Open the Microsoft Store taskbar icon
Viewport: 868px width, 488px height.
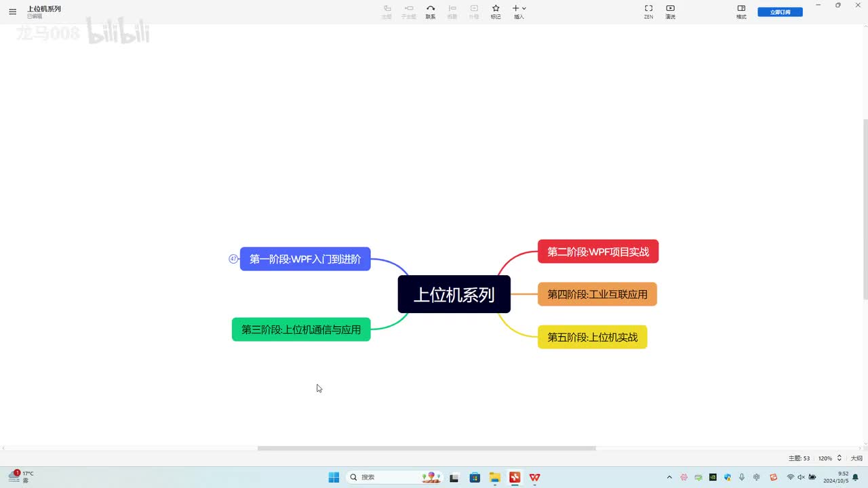(475, 477)
